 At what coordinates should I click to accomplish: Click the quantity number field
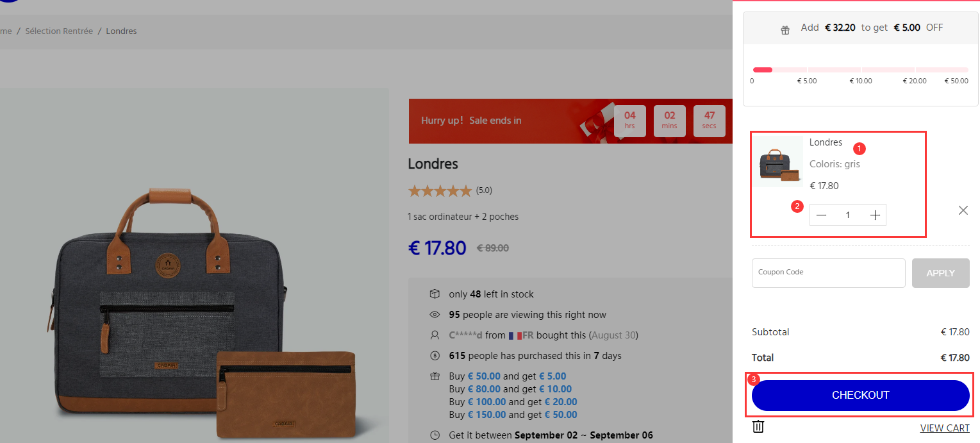point(848,215)
